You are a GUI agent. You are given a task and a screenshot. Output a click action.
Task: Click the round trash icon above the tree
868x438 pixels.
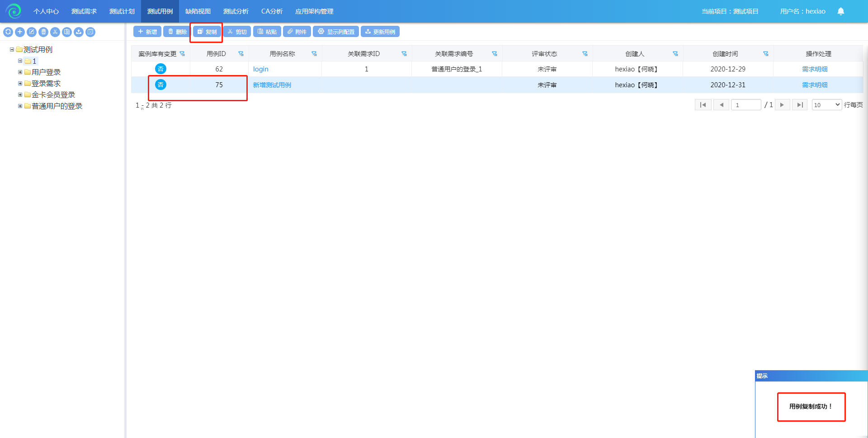pyautogui.click(x=43, y=32)
